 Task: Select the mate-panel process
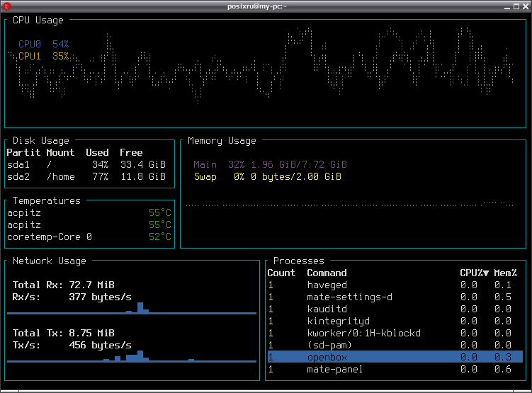coord(395,369)
